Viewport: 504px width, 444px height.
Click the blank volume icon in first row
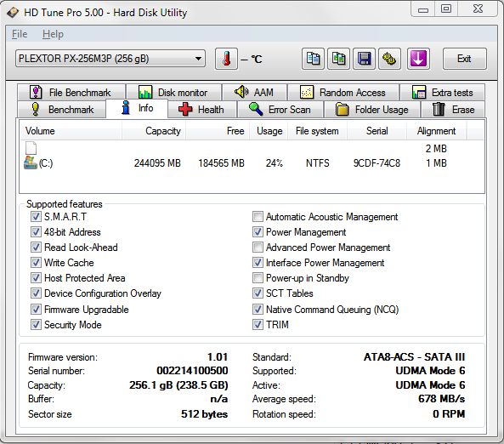tap(31, 148)
